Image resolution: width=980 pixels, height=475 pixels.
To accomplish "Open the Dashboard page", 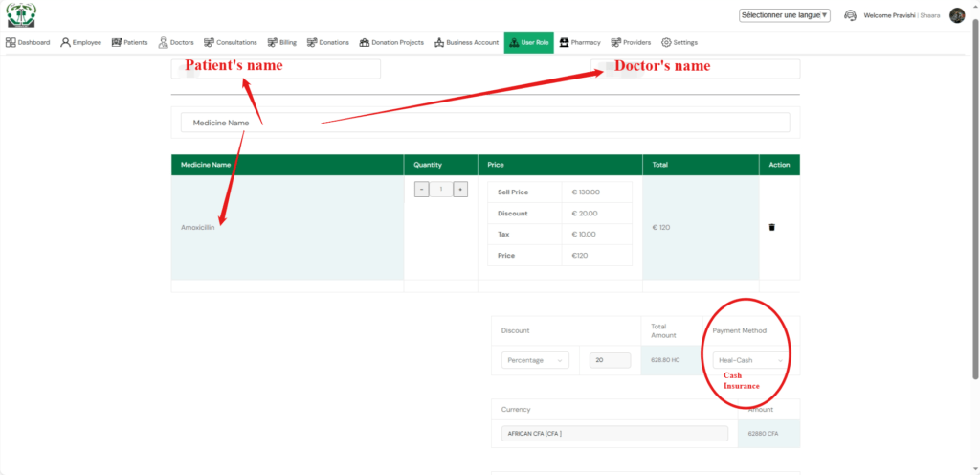I will [28, 42].
